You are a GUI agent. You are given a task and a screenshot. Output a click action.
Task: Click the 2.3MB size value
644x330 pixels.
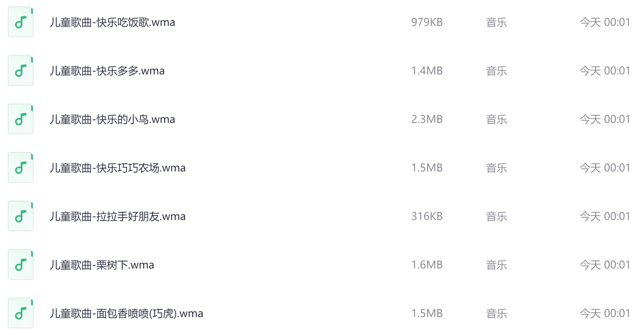tap(427, 119)
